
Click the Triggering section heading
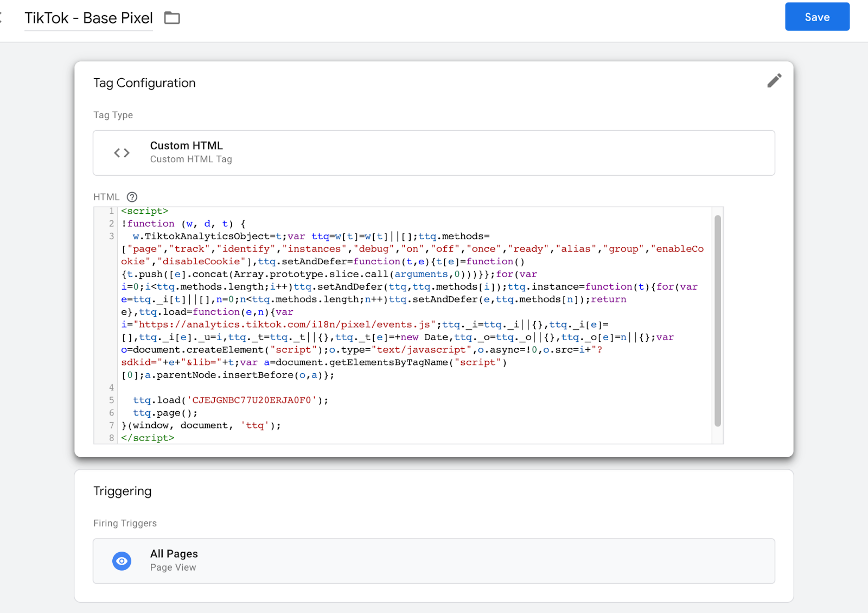pyautogui.click(x=123, y=491)
